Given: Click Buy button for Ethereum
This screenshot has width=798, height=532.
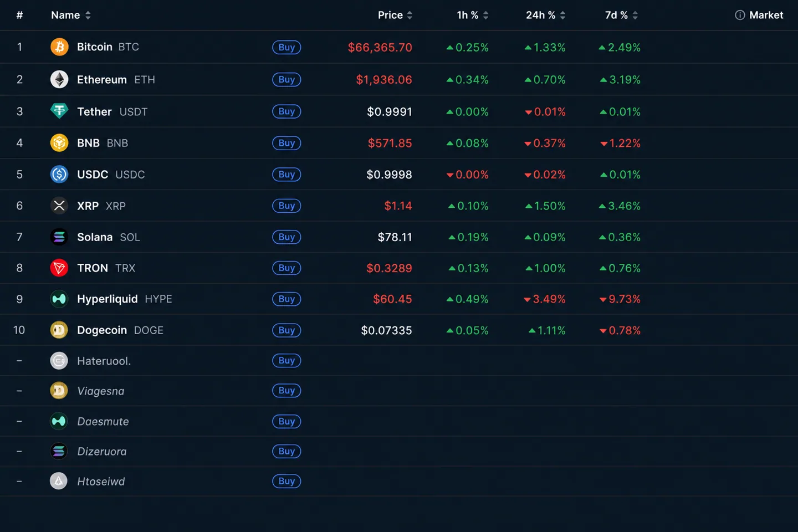Looking at the screenshot, I should pos(287,79).
